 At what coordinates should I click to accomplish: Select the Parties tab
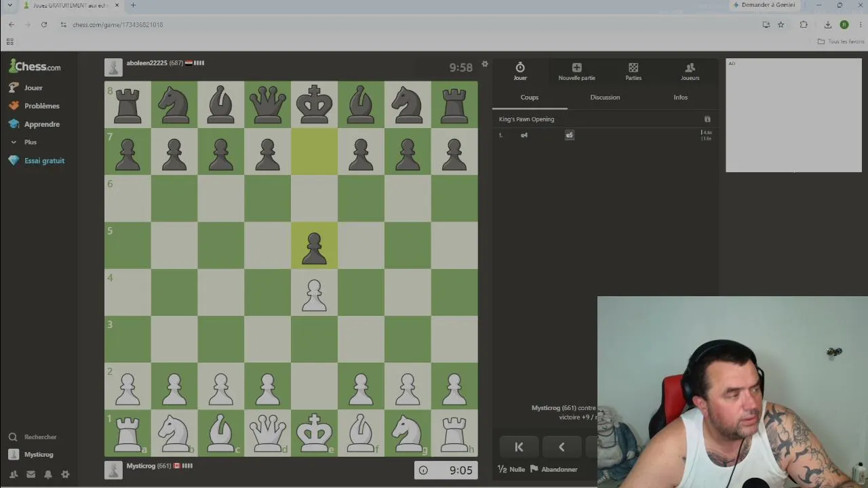click(633, 71)
